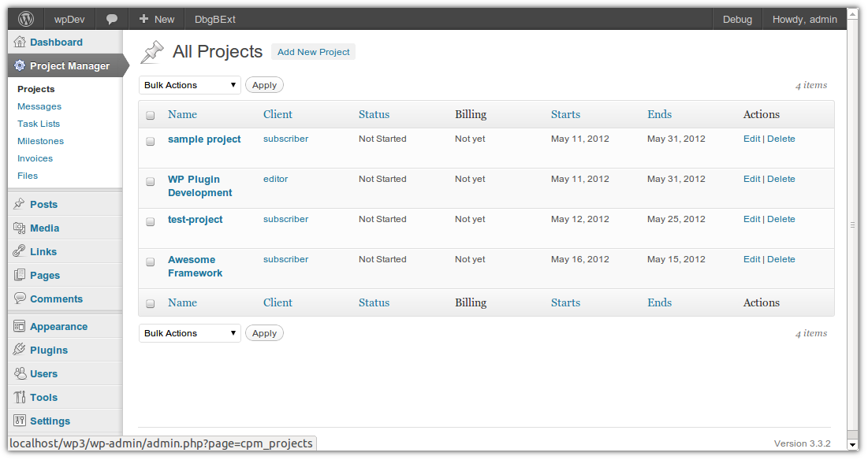Open the Howdy, admin account menu
Viewport: 868px width, 460px height.
804,20
